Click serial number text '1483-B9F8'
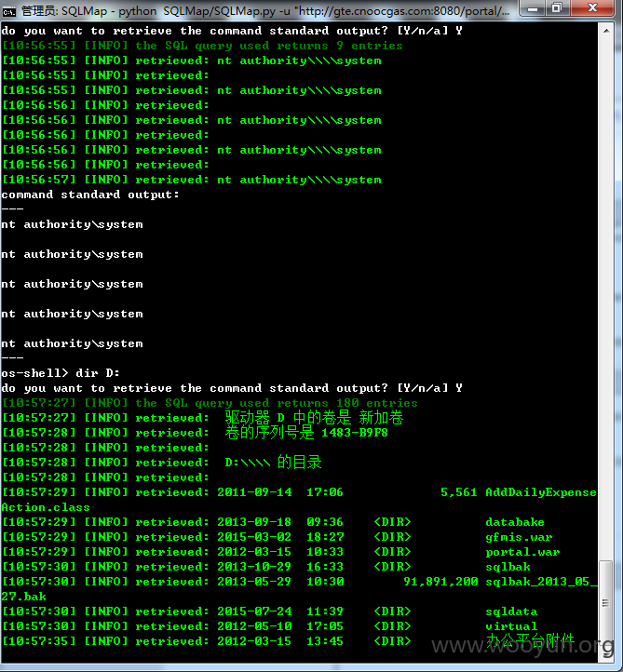Image resolution: width=623 pixels, height=672 pixels. 355,433
